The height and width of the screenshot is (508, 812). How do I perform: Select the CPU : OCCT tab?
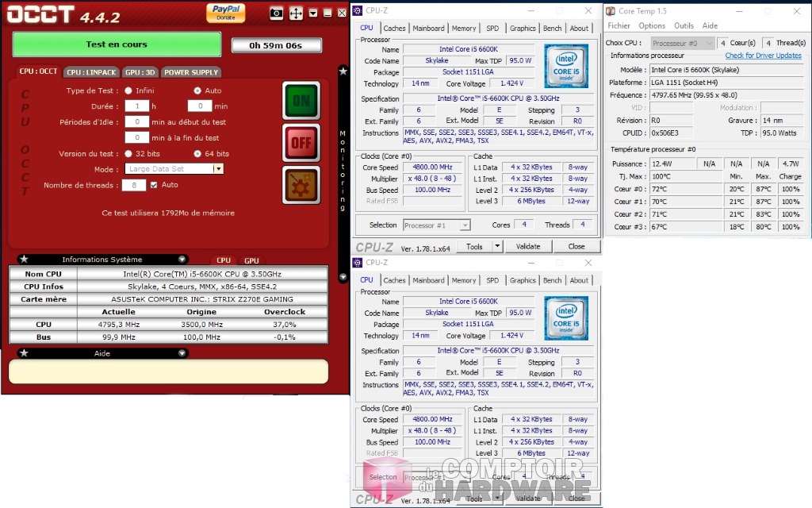tap(38, 71)
